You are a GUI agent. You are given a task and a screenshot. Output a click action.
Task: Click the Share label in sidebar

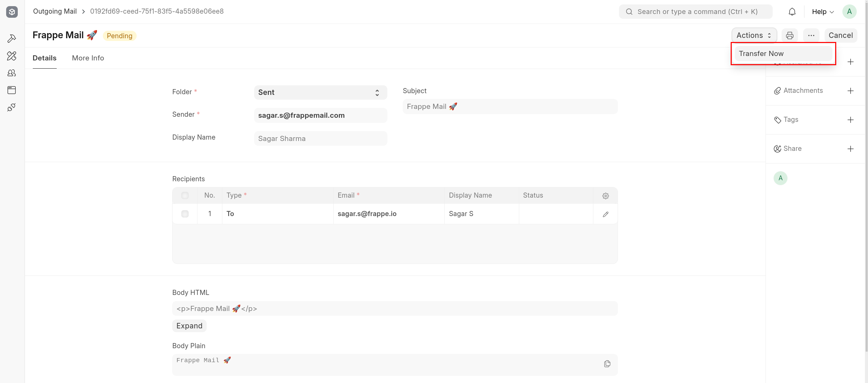point(788,149)
